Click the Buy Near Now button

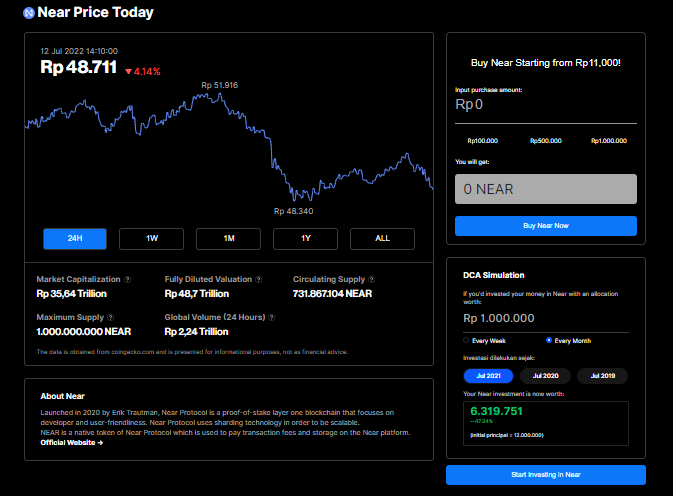(546, 226)
